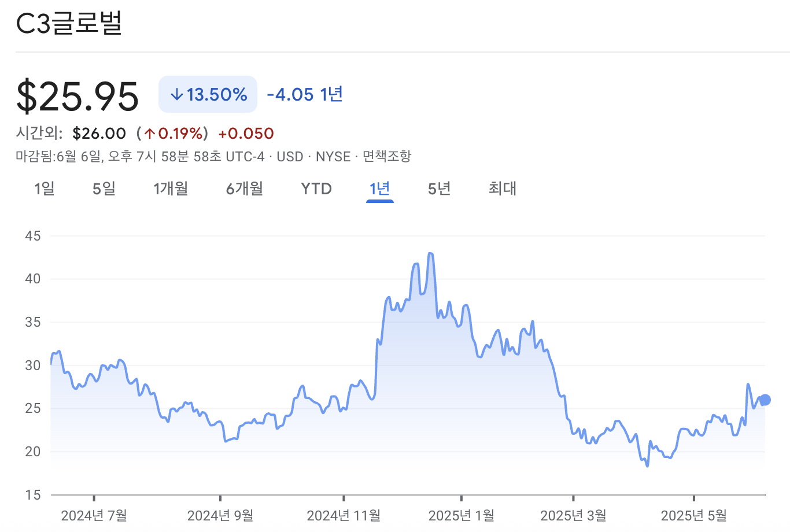Click the $25.95 current price text
790x532 pixels.
tap(77, 95)
